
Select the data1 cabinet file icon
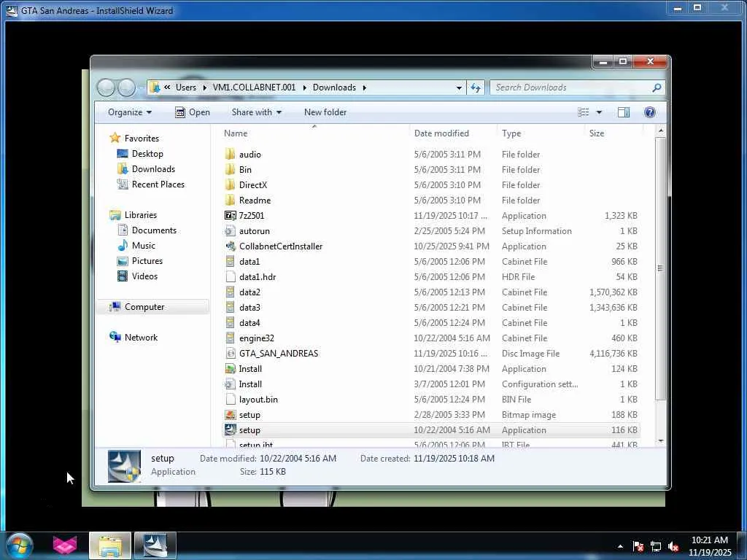coord(230,261)
